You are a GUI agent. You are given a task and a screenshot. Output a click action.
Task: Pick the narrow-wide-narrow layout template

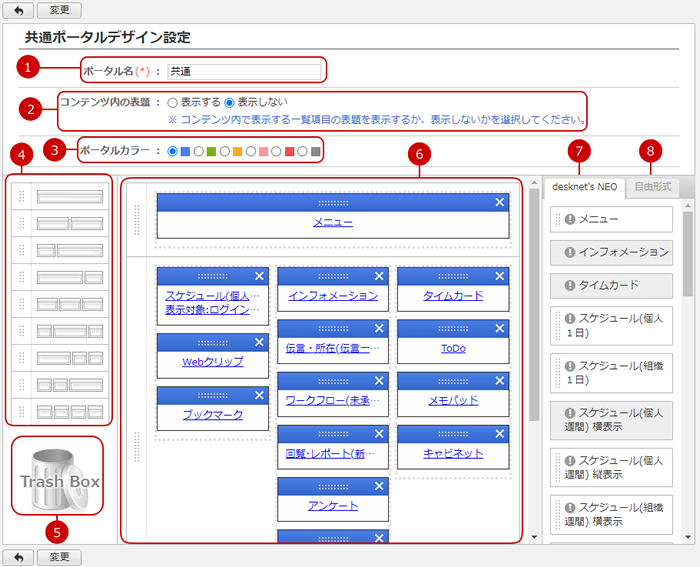70,331
